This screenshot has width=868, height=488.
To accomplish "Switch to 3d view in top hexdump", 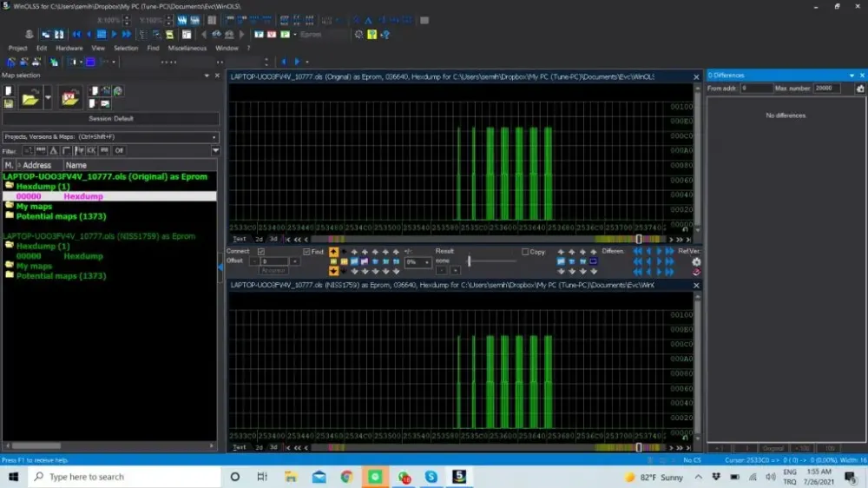I will point(273,240).
